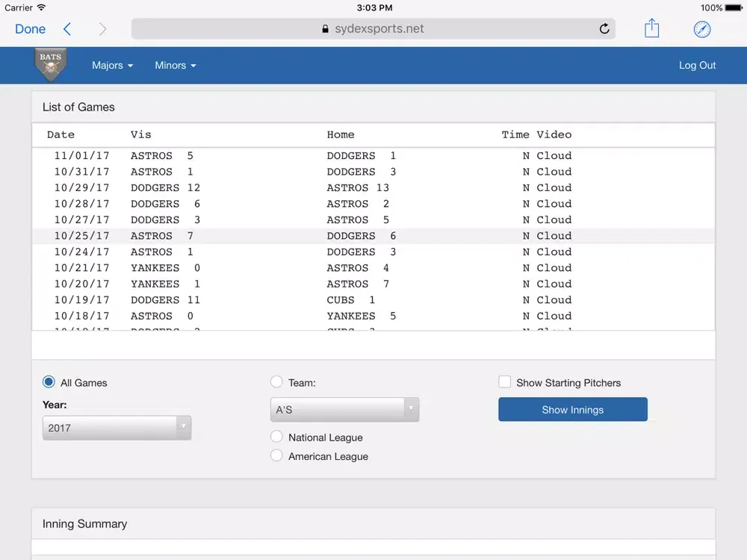Select the Team radio button

(x=276, y=382)
